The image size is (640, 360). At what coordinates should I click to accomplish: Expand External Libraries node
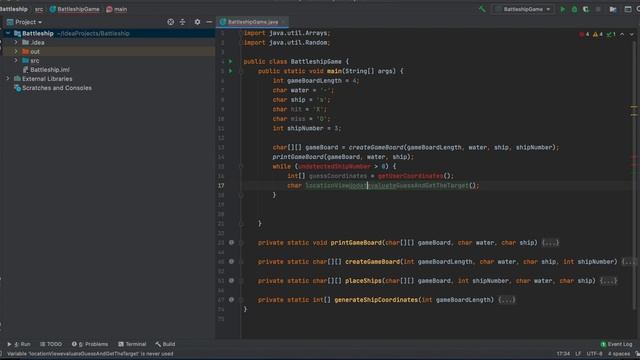8,78
